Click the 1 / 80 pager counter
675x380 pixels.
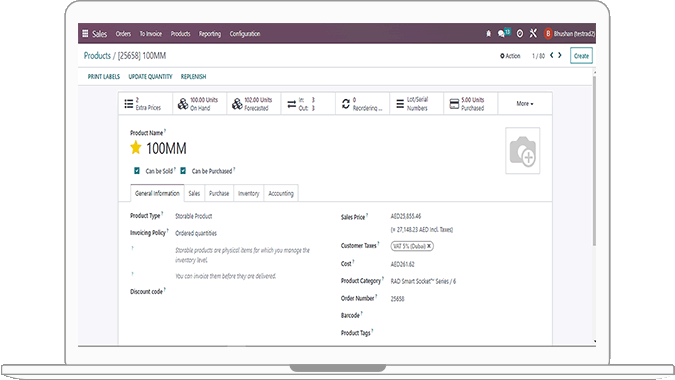pos(538,56)
